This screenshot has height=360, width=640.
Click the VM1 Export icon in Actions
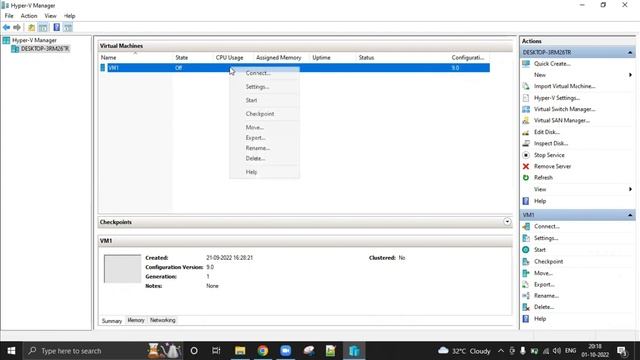(526, 284)
